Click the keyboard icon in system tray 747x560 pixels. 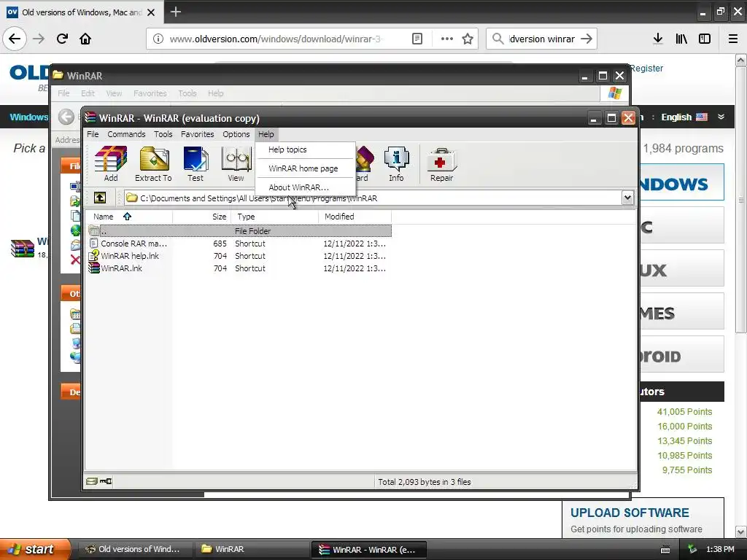(665, 550)
